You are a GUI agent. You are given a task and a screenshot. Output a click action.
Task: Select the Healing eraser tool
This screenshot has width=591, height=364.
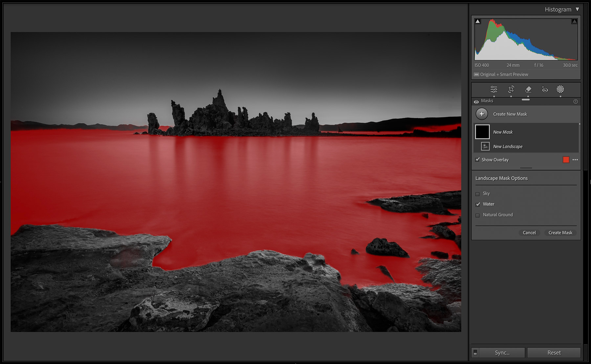coord(528,89)
